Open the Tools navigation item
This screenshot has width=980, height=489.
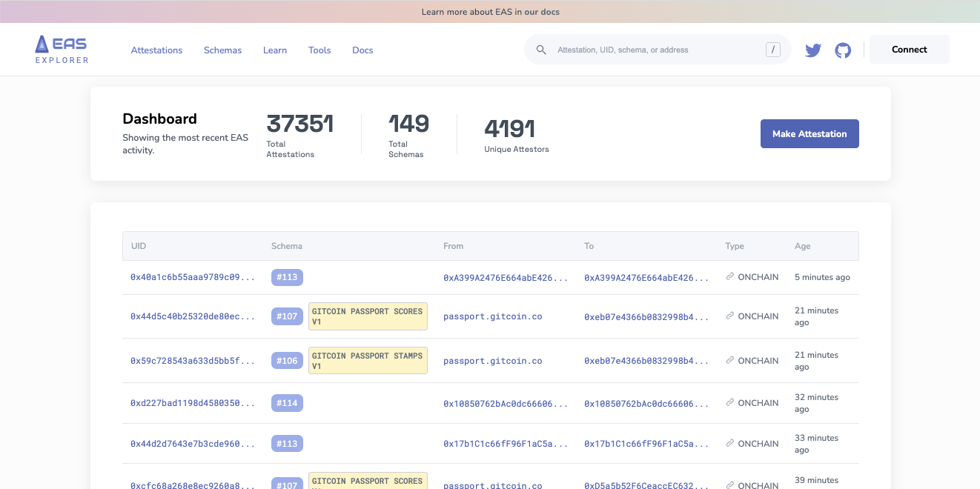(320, 50)
